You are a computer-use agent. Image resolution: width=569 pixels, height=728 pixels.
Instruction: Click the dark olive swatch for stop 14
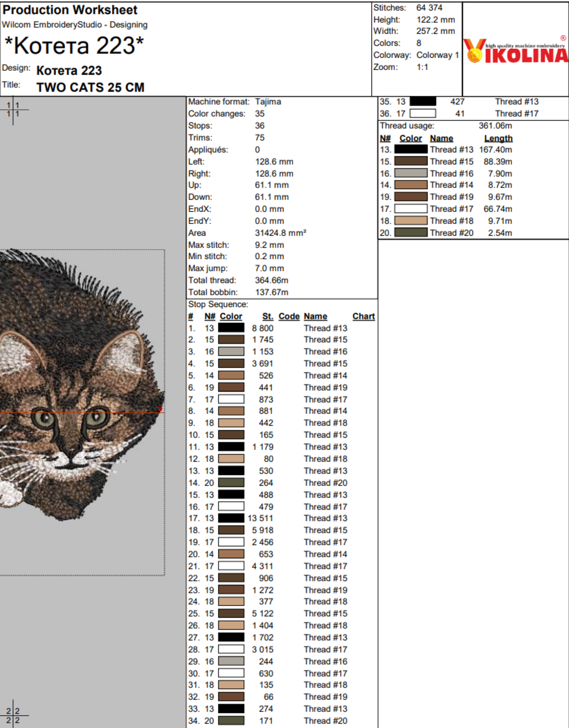click(x=231, y=483)
